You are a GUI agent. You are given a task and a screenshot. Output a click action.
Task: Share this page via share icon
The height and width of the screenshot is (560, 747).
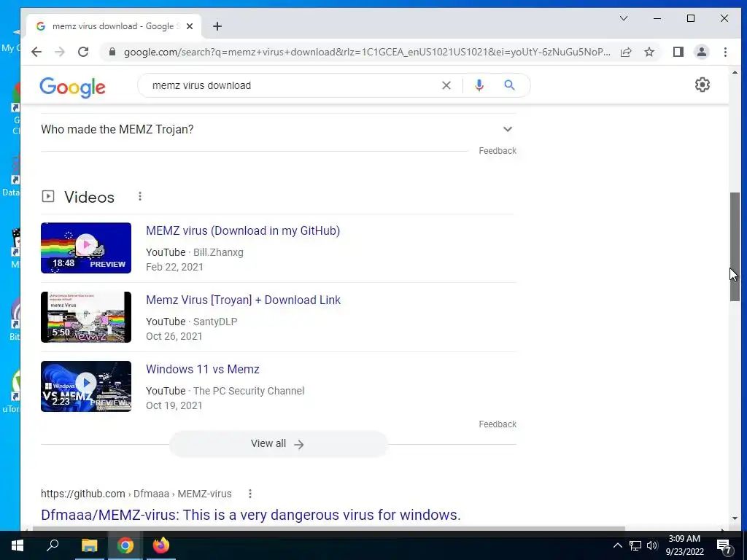(x=626, y=52)
